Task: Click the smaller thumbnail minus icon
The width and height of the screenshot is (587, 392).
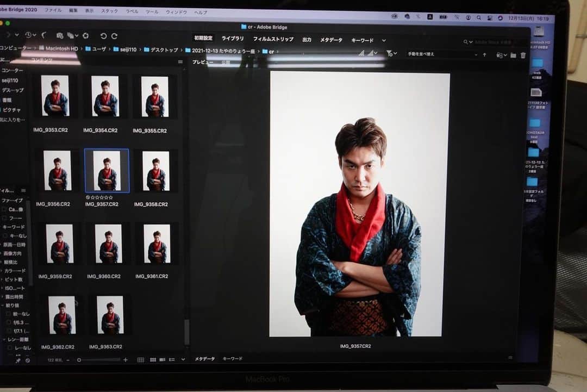Action: click(68, 360)
